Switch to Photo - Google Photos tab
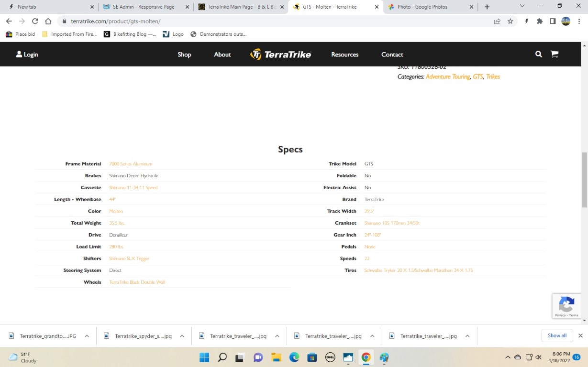Viewport: 588px width, 367px height. pyautogui.click(x=422, y=7)
